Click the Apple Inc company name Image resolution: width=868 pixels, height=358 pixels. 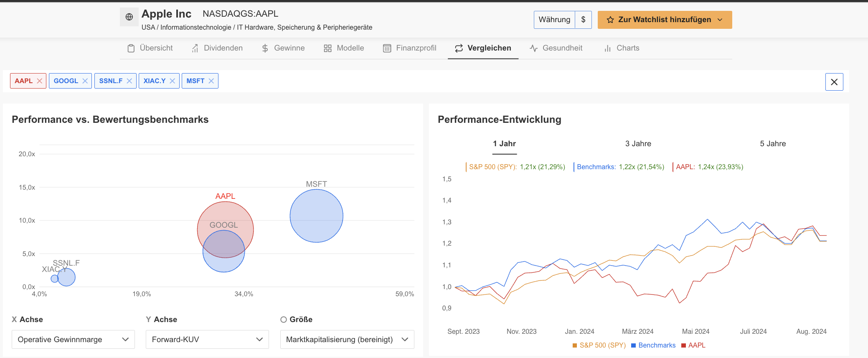[166, 14]
